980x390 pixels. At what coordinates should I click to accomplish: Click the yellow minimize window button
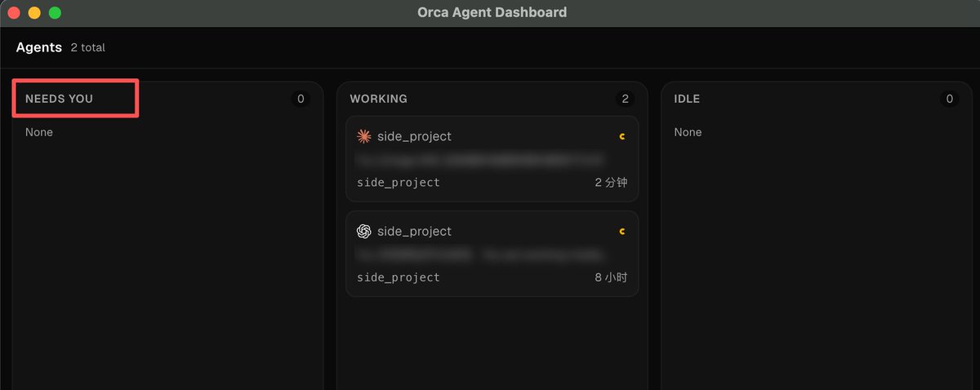pyautogui.click(x=34, y=13)
